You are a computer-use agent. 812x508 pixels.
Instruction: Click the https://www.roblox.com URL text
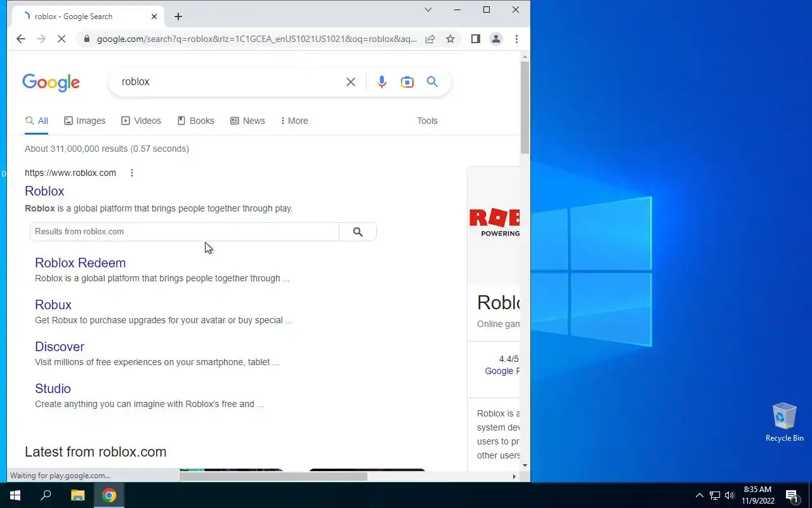tap(70, 173)
